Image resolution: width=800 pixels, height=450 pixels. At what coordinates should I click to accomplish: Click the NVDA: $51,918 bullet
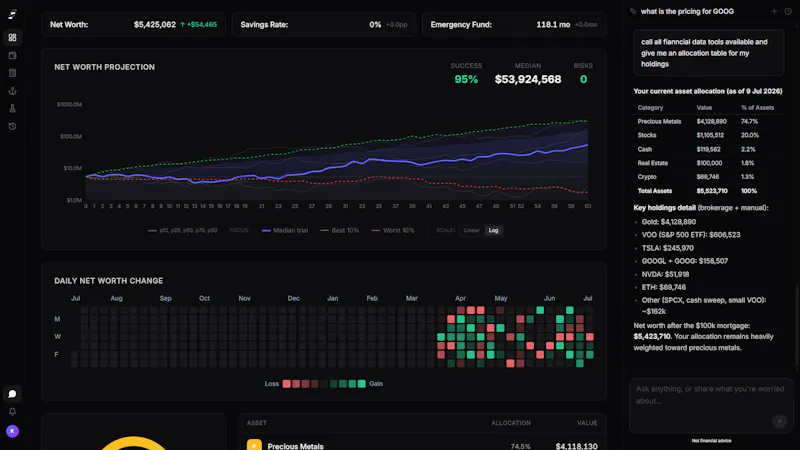pos(665,274)
